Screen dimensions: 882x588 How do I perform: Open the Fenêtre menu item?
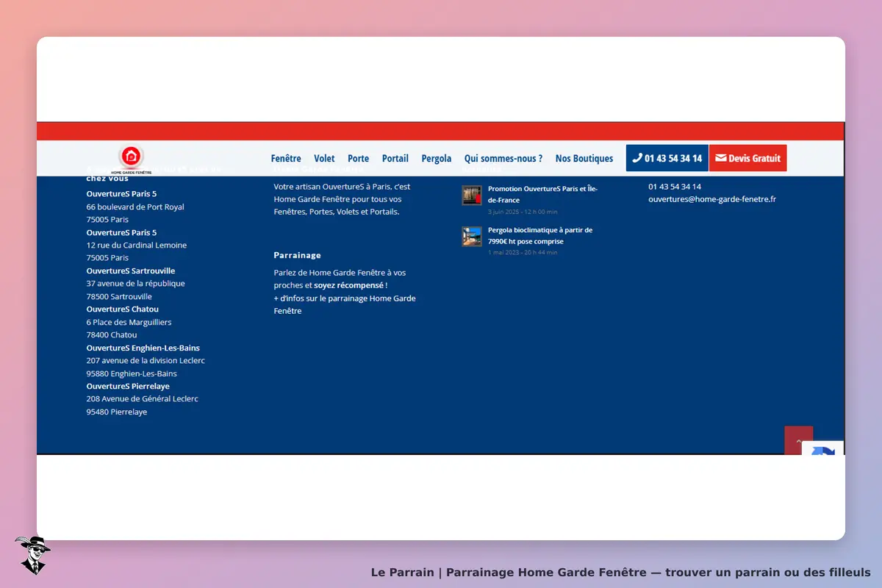(x=286, y=158)
